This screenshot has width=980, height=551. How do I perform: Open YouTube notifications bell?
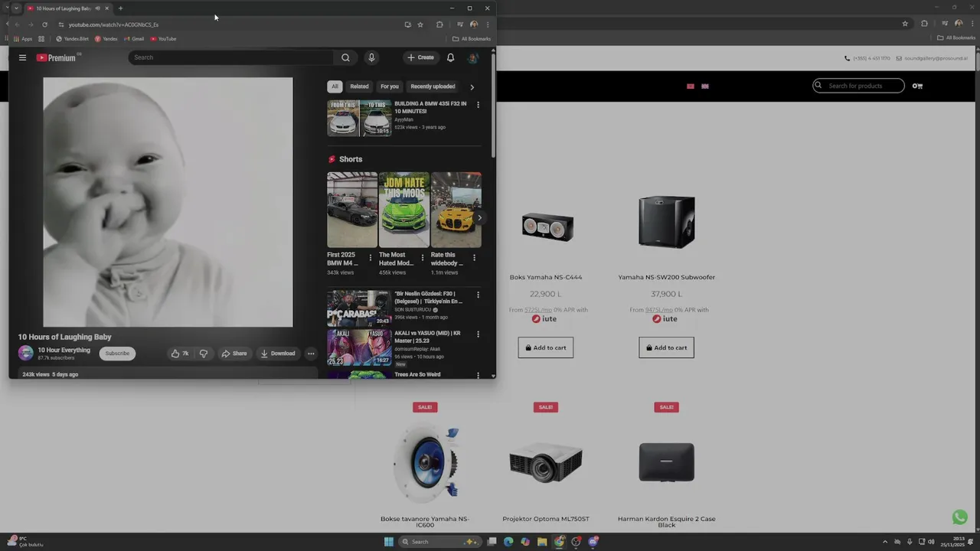point(450,57)
